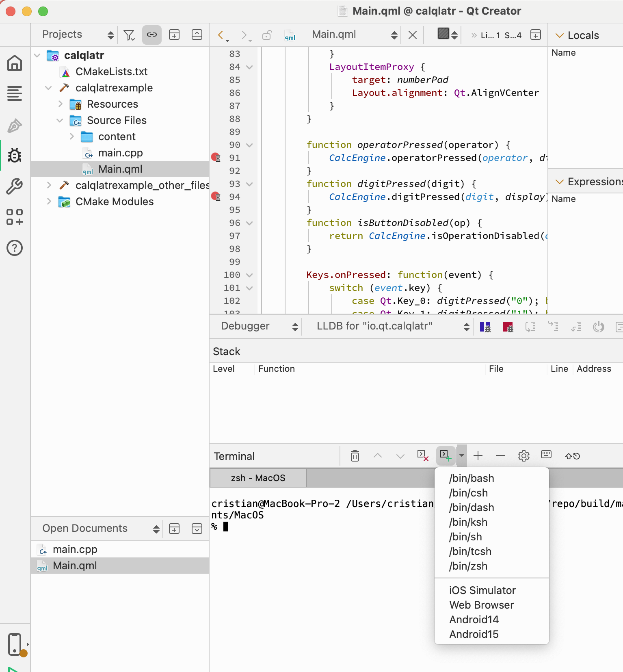The width and height of the screenshot is (623, 672).
Task: Choose iOS Simulator from shell menu
Action: (492, 590)
